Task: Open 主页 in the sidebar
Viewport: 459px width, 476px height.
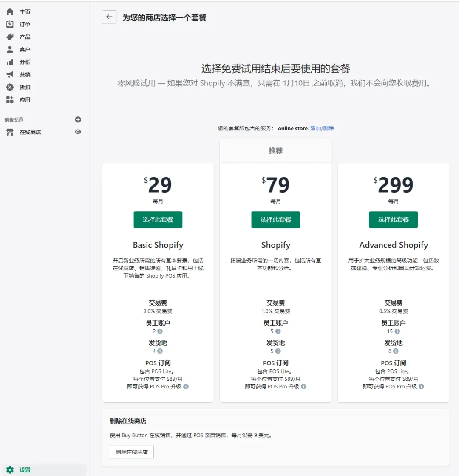Action: click(x=25, y=12)
